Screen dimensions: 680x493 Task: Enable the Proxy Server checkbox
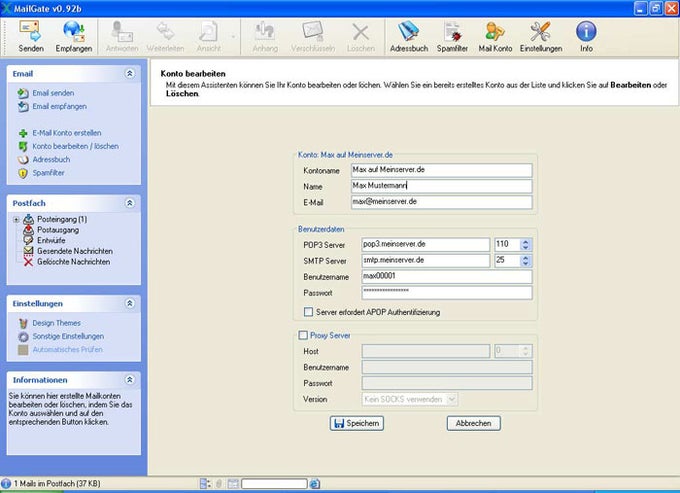304,336
